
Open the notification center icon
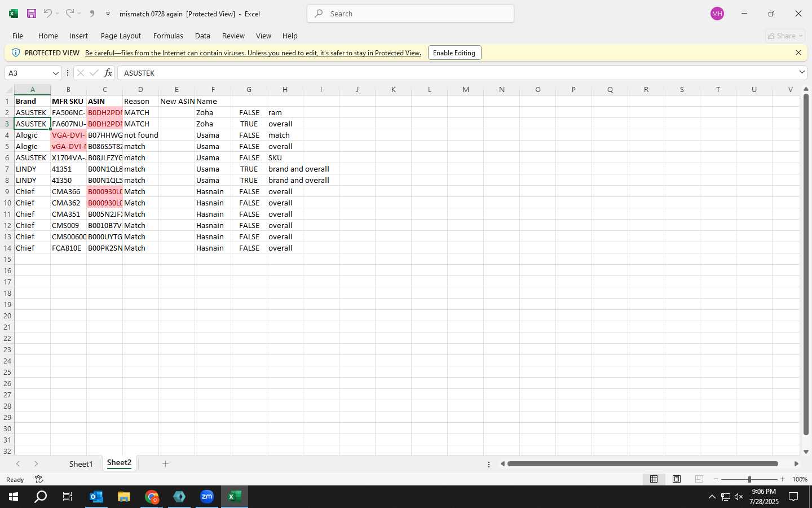(793, 497)
